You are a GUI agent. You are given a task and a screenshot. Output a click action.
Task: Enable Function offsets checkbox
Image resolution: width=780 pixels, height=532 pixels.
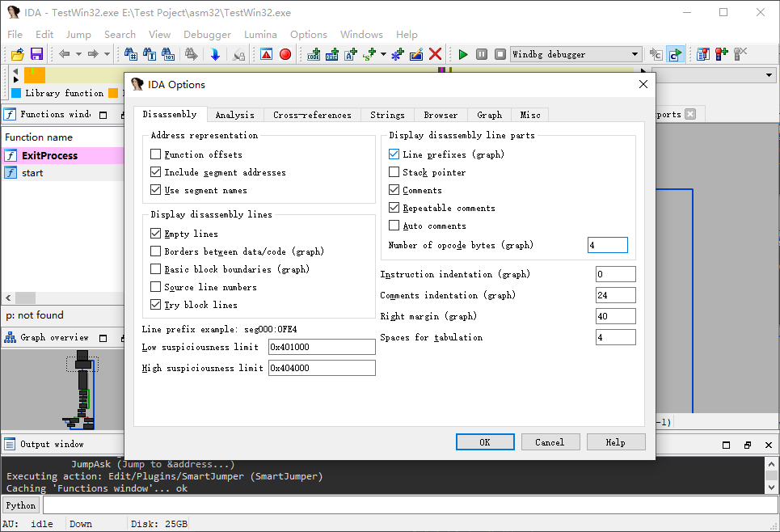pyautogui.click(x=156, y=154)
